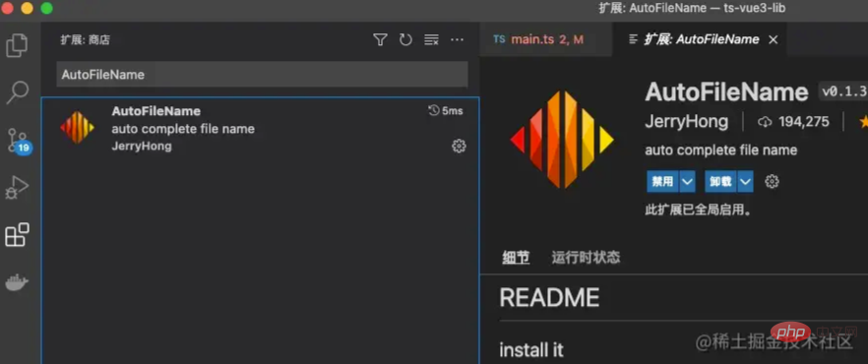Open gear menu for AutoFileName list item
The width and height of the screenshot is (868, 364).
pyautogui.click(x=459, y=146)
